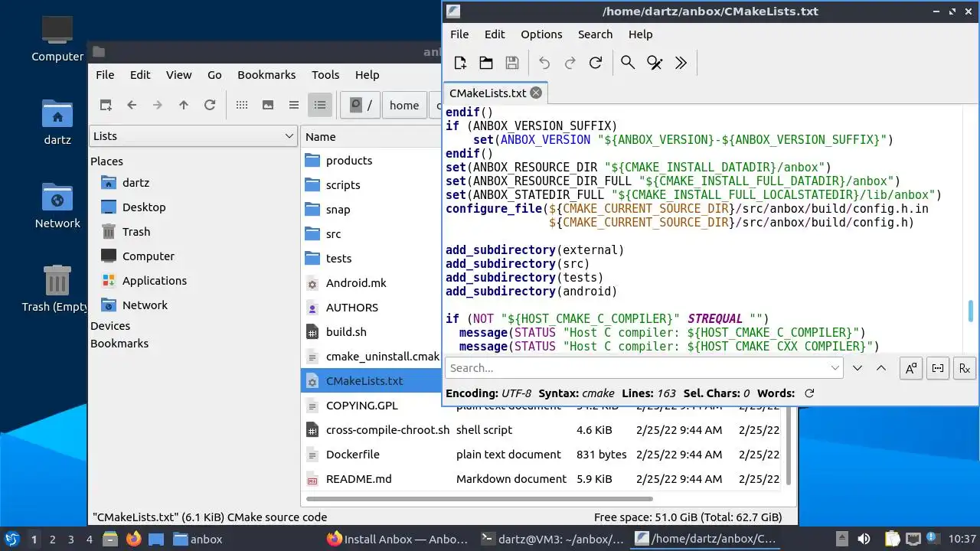Open a new tab in file manager
The width and height of the screenshot is (980, 551).
tap(106, 105)
